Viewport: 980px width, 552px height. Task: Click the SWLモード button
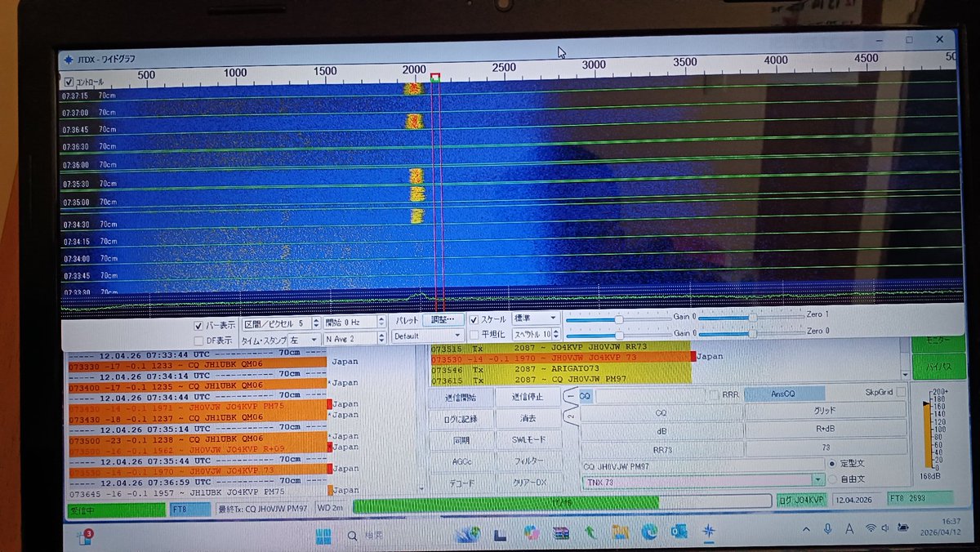click(528, 440)
